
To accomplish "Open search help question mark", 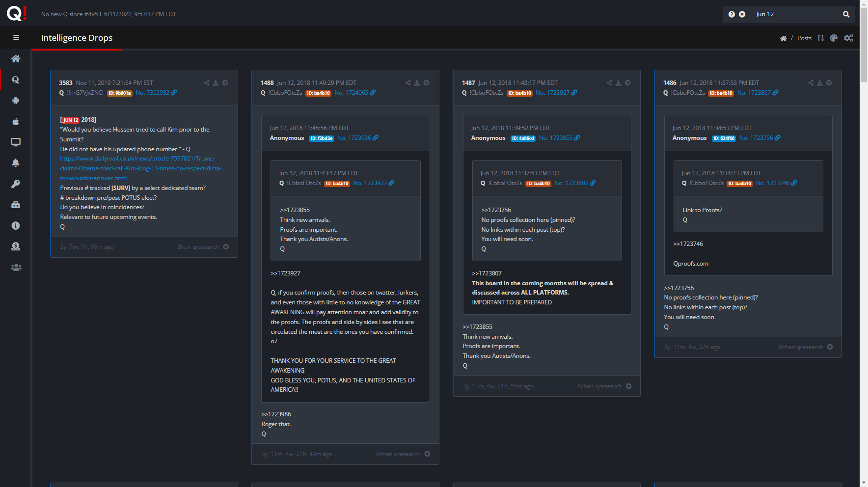I will tap(732, 14).
